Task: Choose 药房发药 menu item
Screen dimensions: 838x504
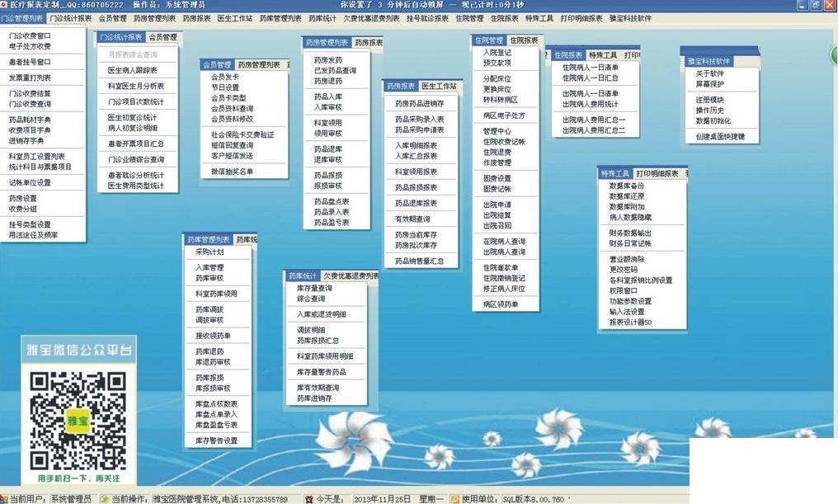Action: click(x=328, y=60)
